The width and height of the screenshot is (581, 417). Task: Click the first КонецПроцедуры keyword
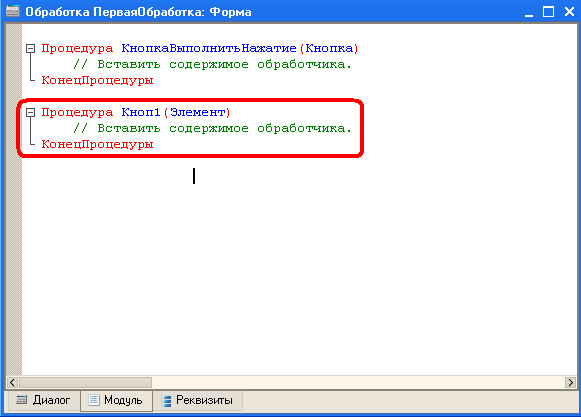click(97, 80)
